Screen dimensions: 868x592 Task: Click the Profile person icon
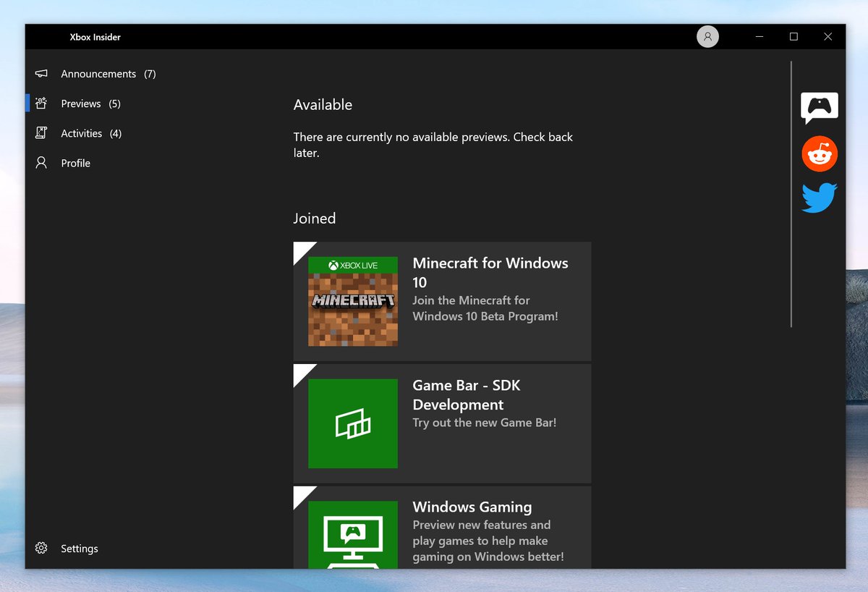[x=41, y=163]
